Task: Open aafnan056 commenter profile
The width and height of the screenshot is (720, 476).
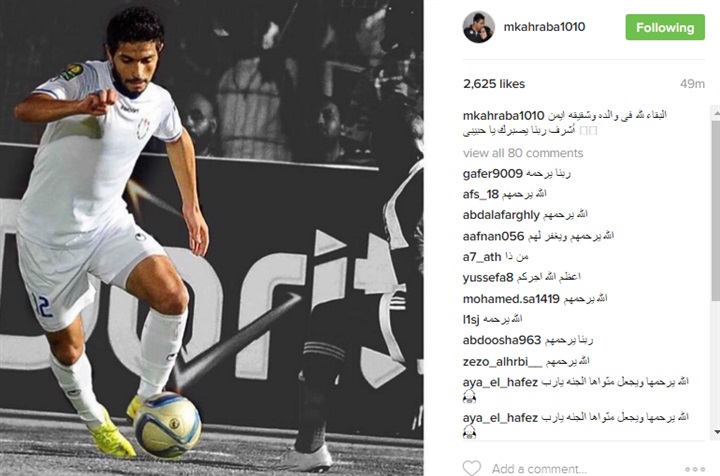Action: [493, 236]
